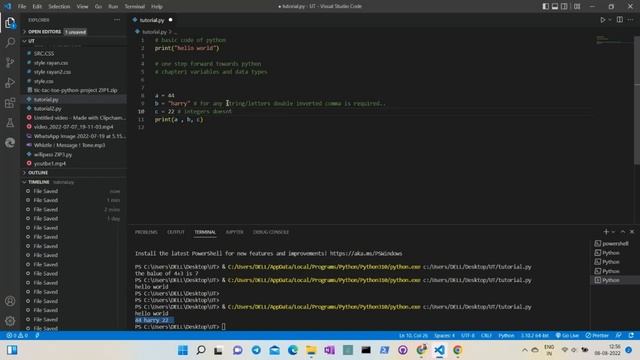Click feedback icon in status bar
This screenshot has height=360, width=640.
pyautogui.click(x=619, y=336)
